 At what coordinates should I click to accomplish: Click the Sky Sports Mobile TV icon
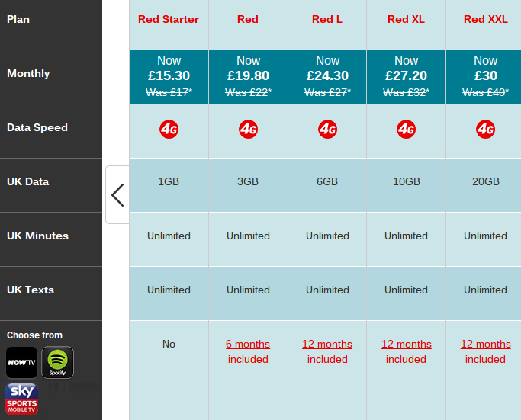(x=21, y=399)
